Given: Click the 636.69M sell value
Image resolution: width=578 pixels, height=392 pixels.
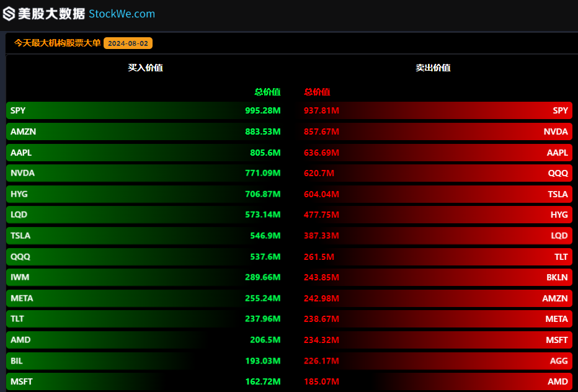Looking at the screenshot, I should (x=321, y=153).
